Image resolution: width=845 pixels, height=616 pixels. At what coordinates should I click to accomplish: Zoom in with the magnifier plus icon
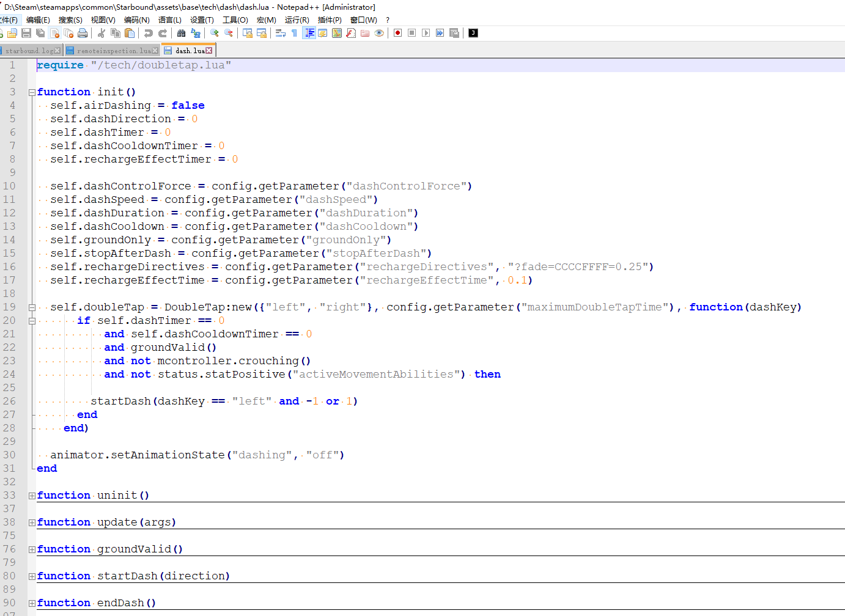215,33
